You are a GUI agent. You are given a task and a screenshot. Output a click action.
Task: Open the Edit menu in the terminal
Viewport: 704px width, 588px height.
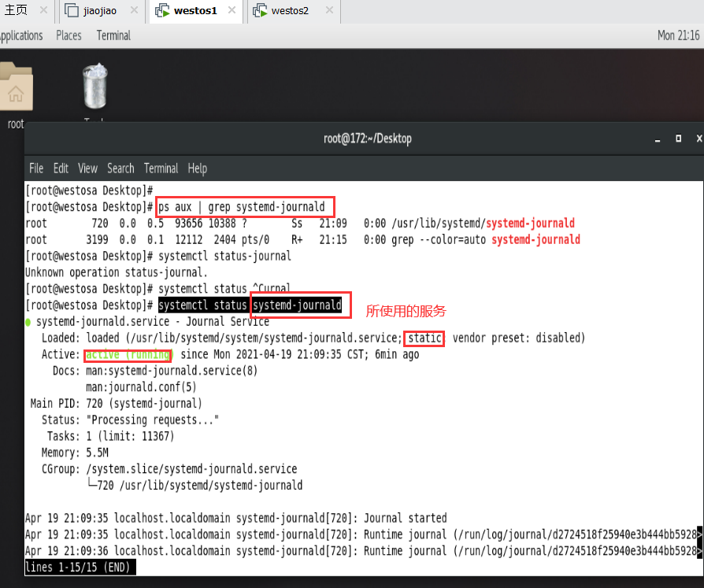60,168
